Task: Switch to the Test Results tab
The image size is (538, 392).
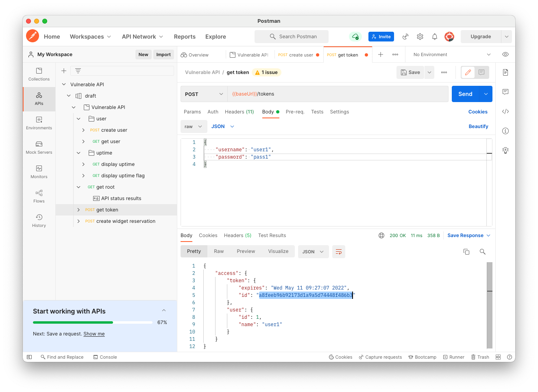Action: (x=272, y=235)
